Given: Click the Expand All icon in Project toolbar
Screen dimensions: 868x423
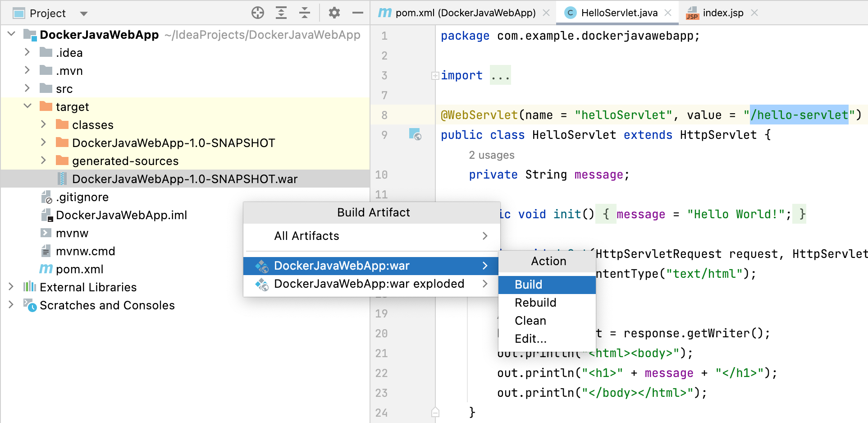Looking at the screenshot, I should coord(281,13).
